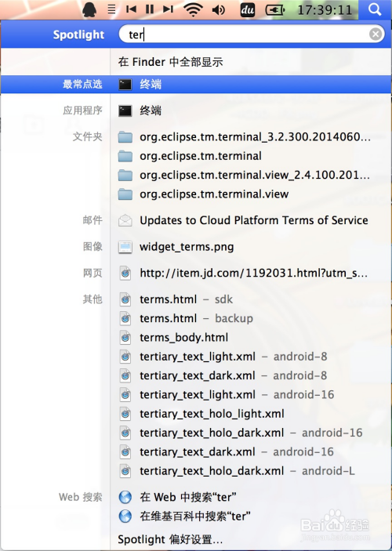Viewport: 392px width, 551px height.
Task: Skip to previous track in menu bar
Action: tap(131, 9)
